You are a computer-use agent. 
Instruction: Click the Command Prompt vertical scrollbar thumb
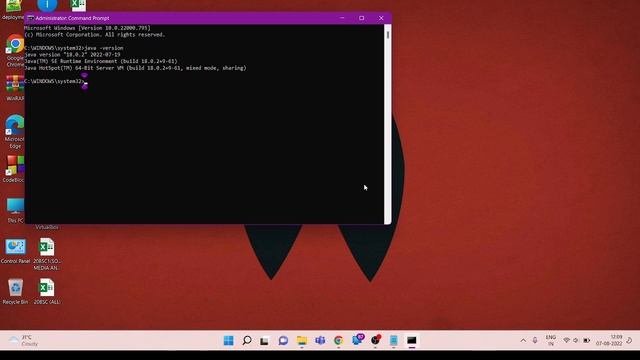(387, 35)
